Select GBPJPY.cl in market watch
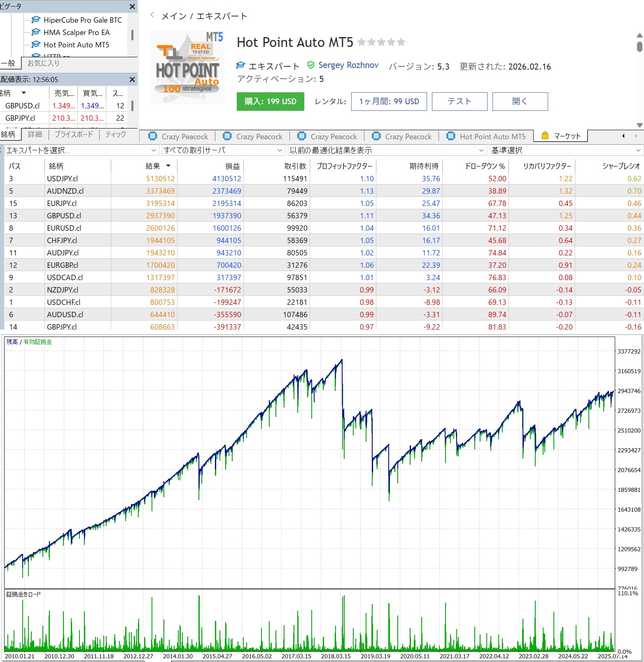This screenshot has width=644, height=662. coord(64,118)
